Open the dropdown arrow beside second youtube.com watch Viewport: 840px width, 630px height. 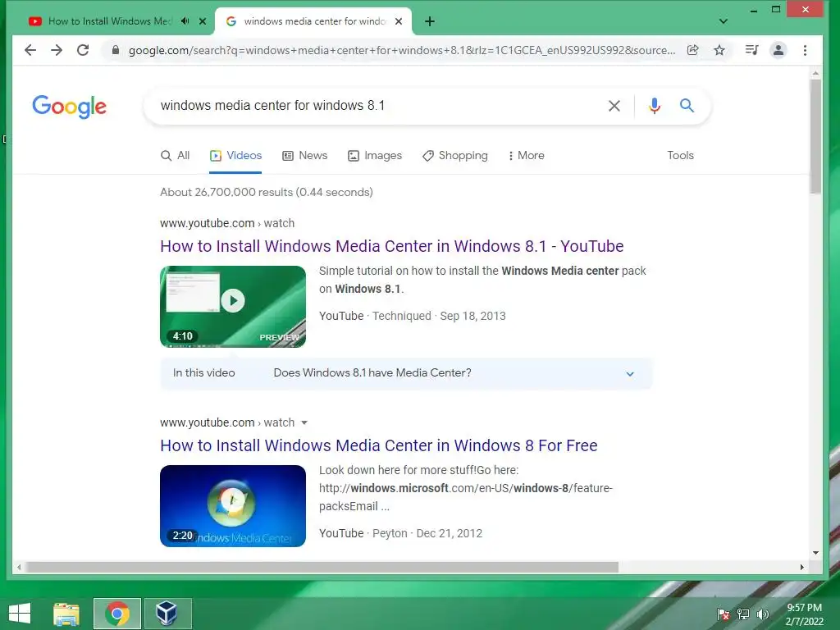(304, 422)
